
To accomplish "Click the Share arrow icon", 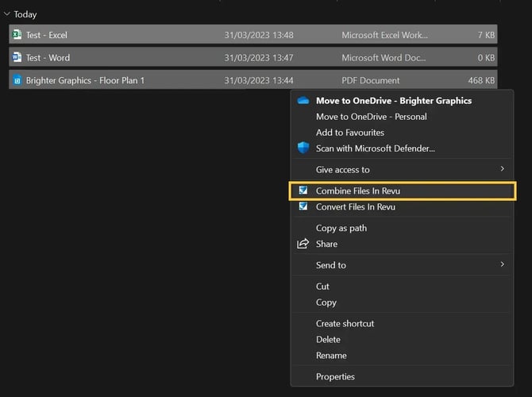I will 303,244.
